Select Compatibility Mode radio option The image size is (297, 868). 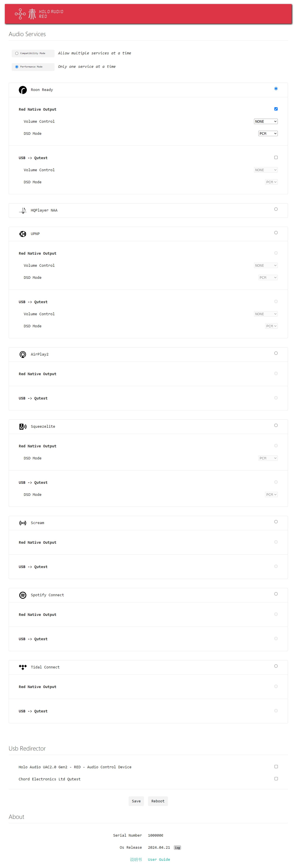pyautogui.click(x=17, y=53)
